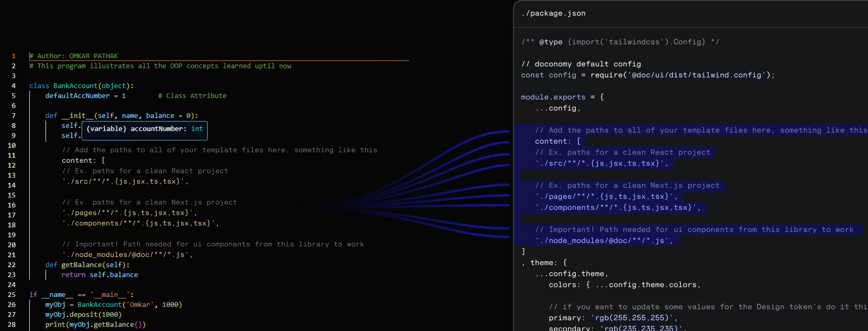Click line number 22 in the gutter
Viewport: 868px width, 331px height.
[12, 265]
